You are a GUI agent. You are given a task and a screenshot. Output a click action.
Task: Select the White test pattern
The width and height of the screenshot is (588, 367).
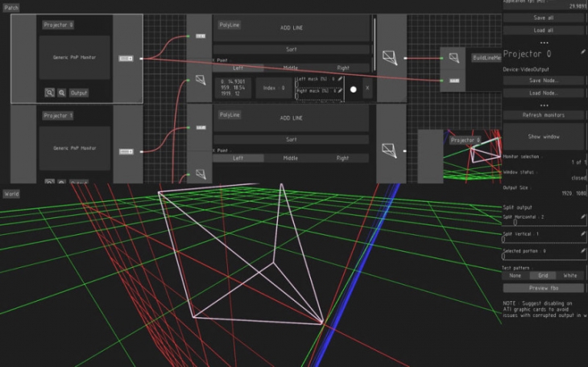tap(570, 275)
